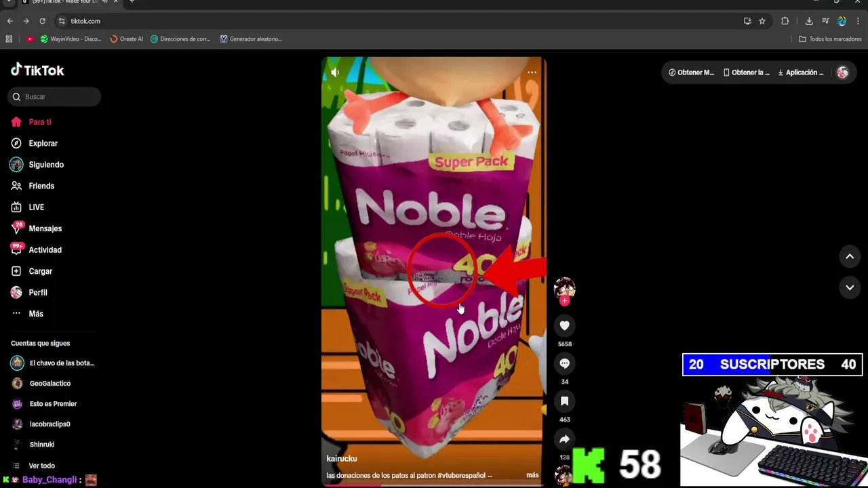Focus the Buscar search field
Viewport: 868px width, 488px height.
(54, 97)
